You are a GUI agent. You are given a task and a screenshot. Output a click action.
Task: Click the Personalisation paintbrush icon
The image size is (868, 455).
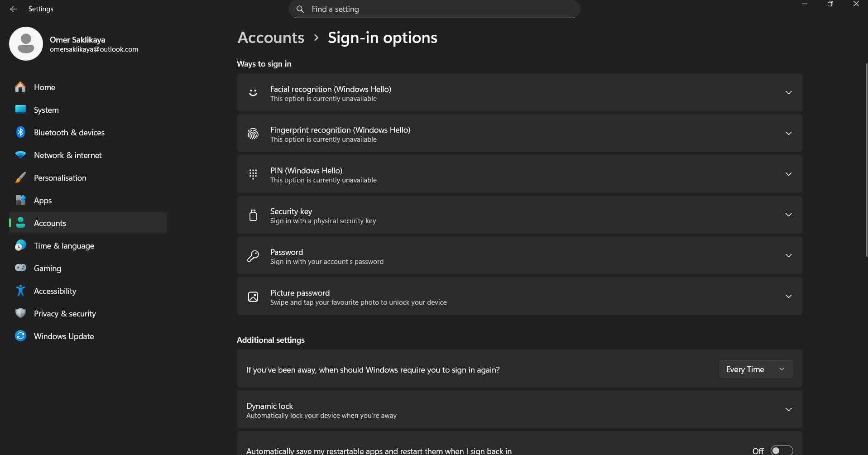pyautogui.click(x=20, y=177)
